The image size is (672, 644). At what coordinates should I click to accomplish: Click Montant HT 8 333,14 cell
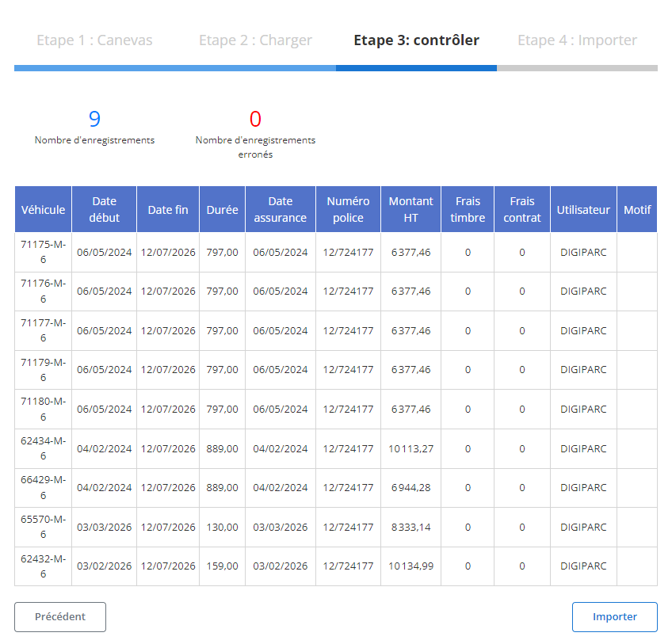411,527
